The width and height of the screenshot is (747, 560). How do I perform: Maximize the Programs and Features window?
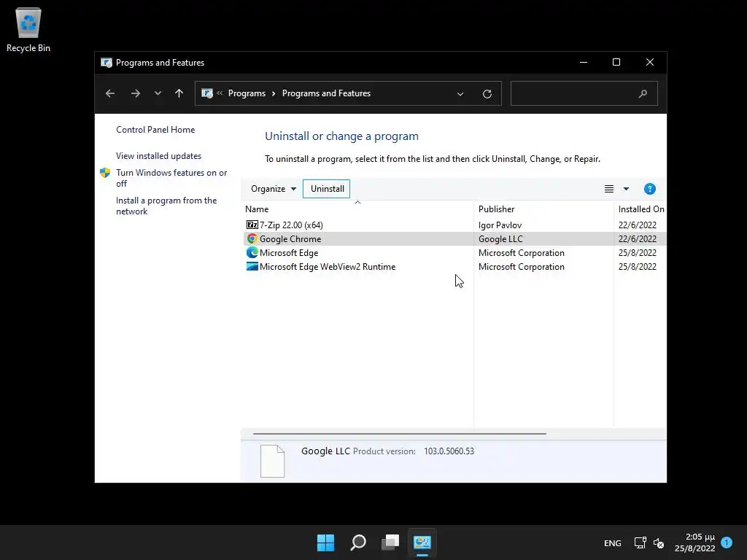point(616,63)
